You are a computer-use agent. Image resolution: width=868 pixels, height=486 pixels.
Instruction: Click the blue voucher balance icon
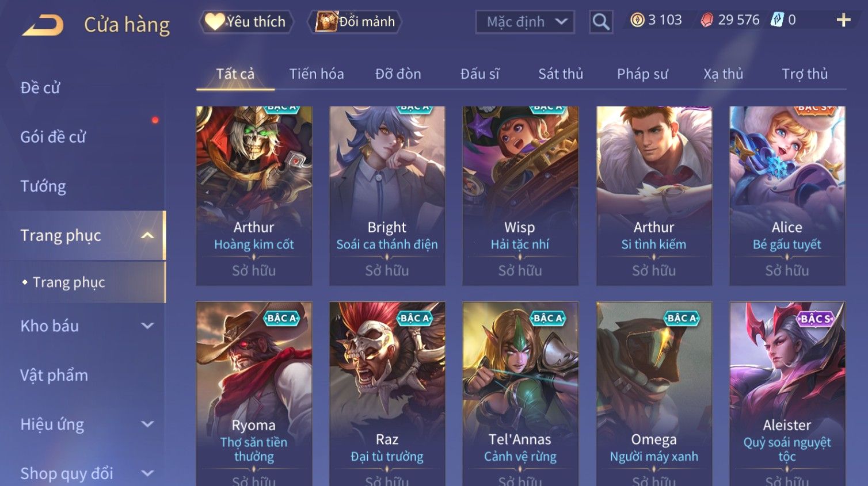pyautogui.click(x=777, y=20)
